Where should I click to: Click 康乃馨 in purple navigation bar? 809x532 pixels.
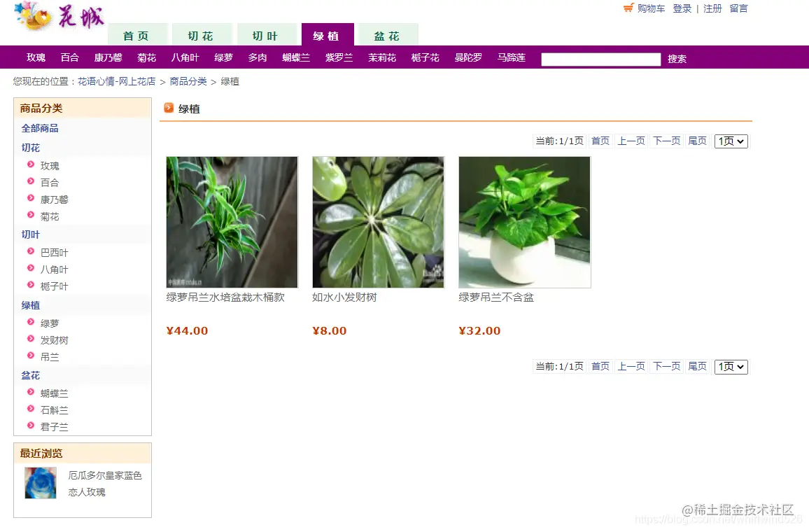tap(108, 58)
